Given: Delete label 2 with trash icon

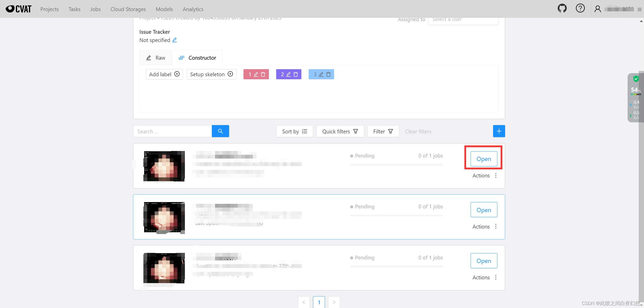Looking at the screenshot, I should point(296,74).
